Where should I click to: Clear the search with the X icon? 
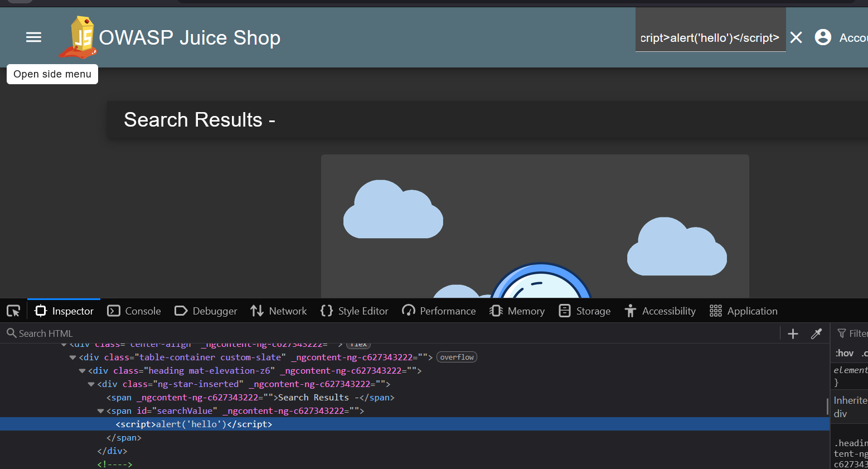point(796,37)
